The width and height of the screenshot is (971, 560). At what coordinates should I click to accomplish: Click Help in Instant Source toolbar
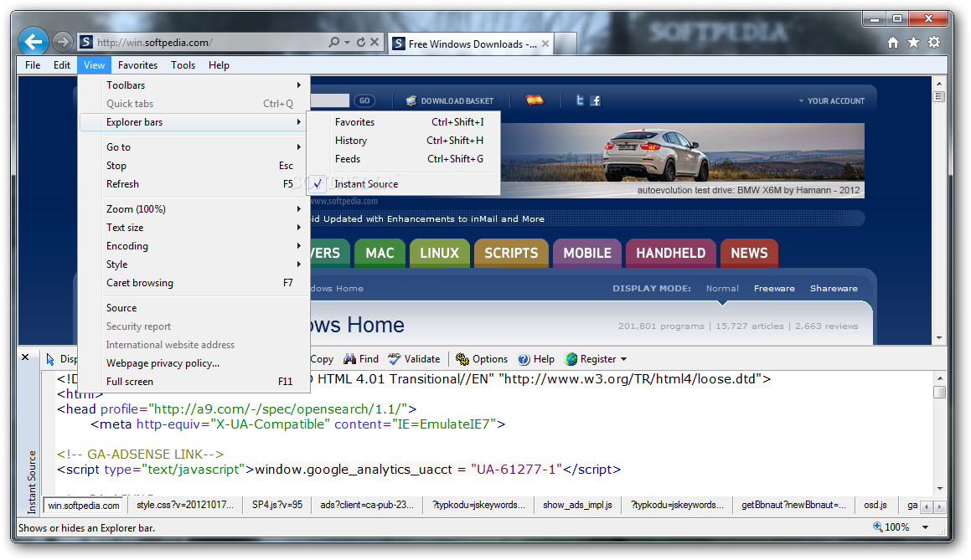tap(536, 359)
